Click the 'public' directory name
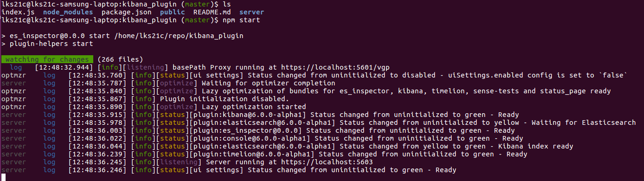Viewport: 644px width, 181px height. 172,12
